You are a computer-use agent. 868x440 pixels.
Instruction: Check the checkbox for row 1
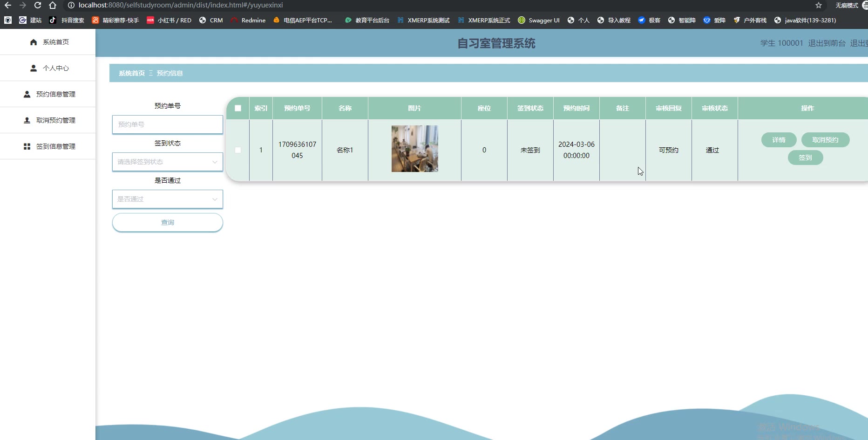(238, 150)
